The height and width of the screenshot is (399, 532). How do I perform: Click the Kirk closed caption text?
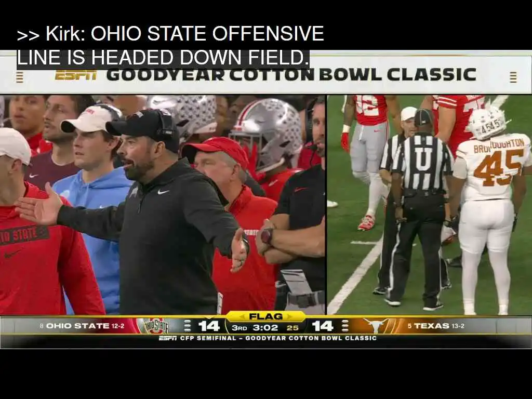(170, 45)
